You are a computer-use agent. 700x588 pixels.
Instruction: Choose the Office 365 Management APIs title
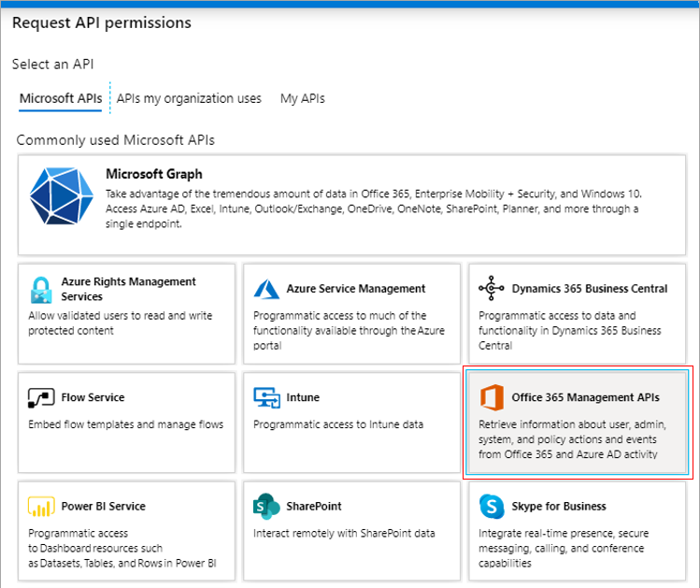[585, 397]
